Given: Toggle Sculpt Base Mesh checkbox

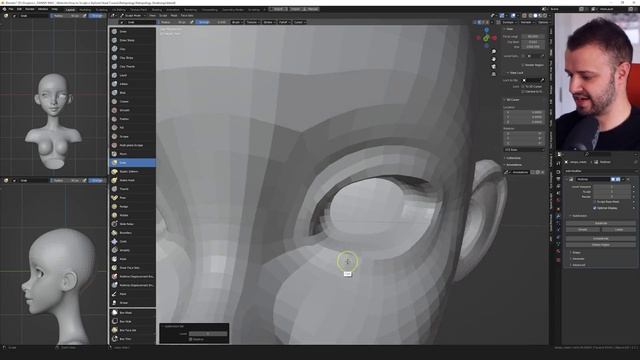Looking at the screenshot, I should 595,202.
